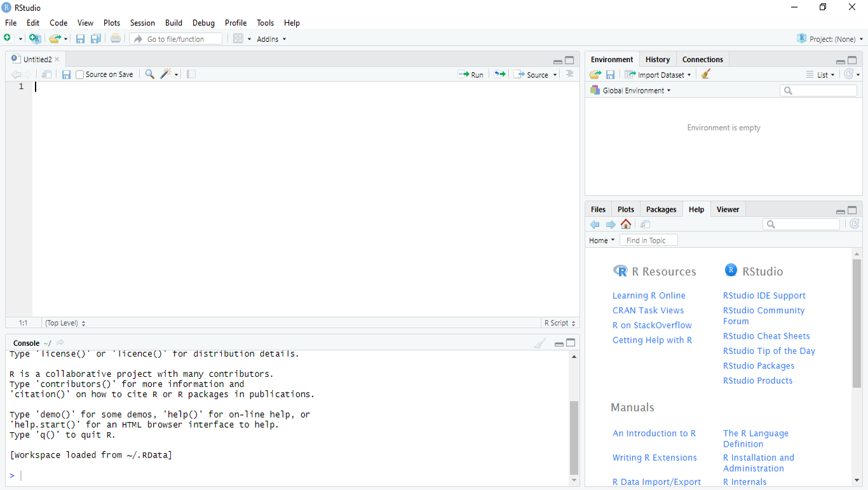
Task: Go forward in Help pane
Action: (611, 224)
